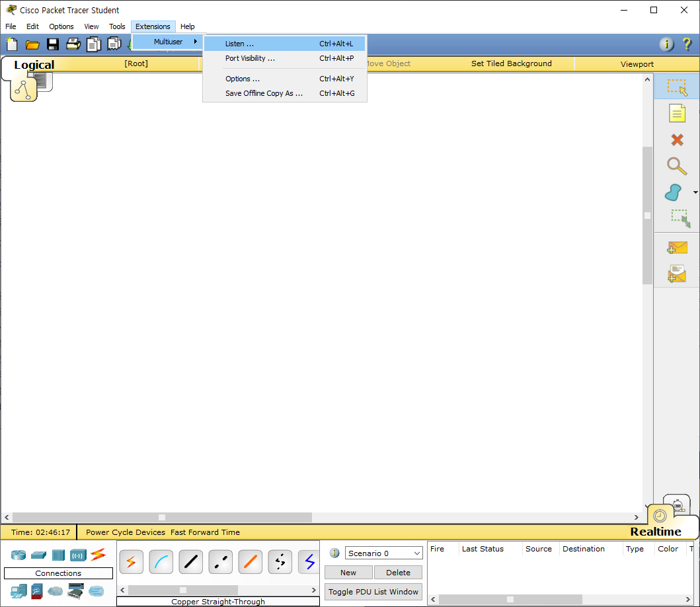Click the Print toolbar icon
The height and width of the screenshot is (607, 700).
point(73,44)
